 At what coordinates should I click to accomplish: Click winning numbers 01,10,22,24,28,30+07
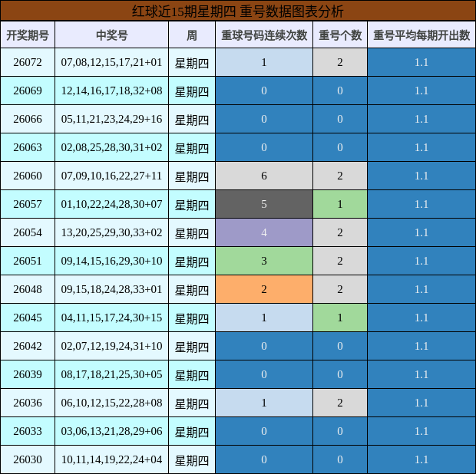[112, 204]
